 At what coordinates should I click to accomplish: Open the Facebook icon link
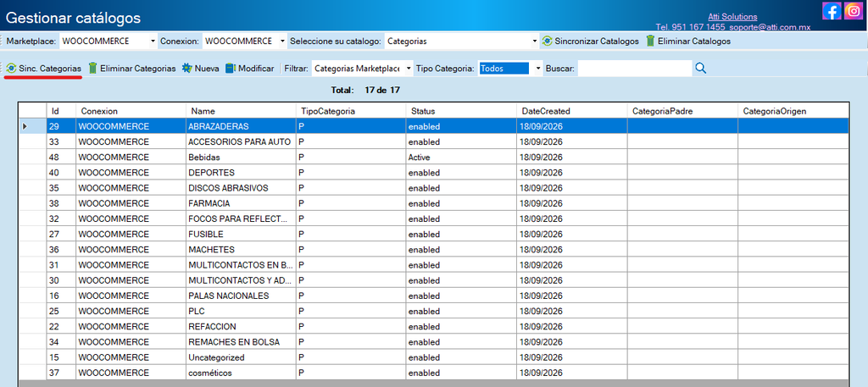click(832, 10)
